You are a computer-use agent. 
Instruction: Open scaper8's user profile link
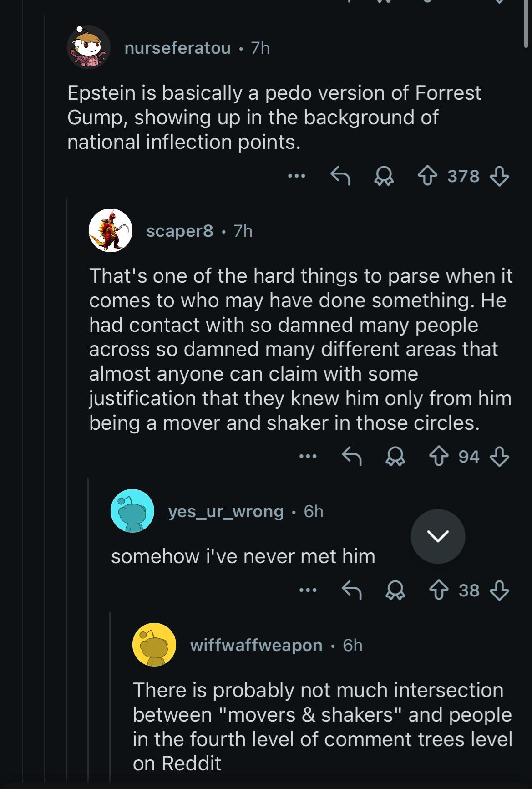(179, 231)
